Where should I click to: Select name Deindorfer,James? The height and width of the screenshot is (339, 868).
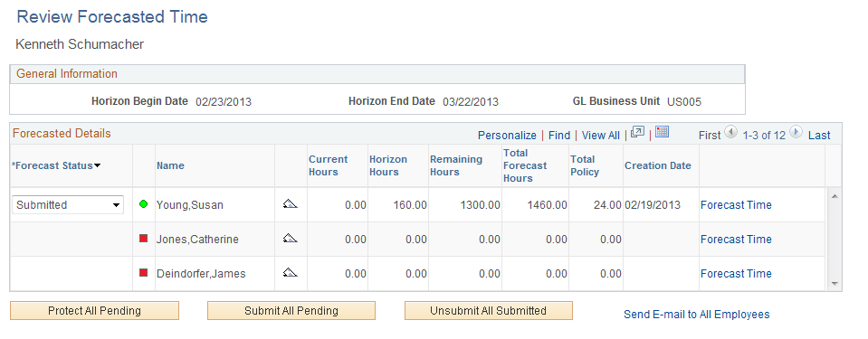coord(201,273)
